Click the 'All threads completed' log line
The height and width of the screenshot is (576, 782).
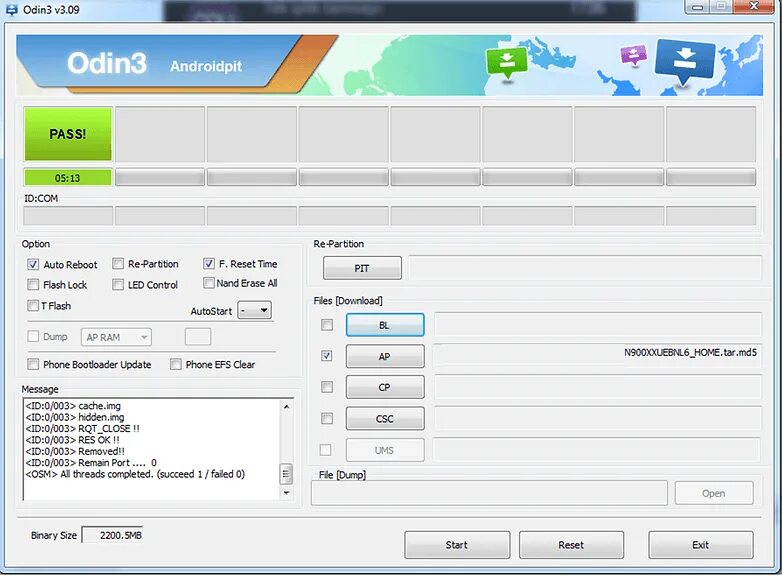(135, 474)
